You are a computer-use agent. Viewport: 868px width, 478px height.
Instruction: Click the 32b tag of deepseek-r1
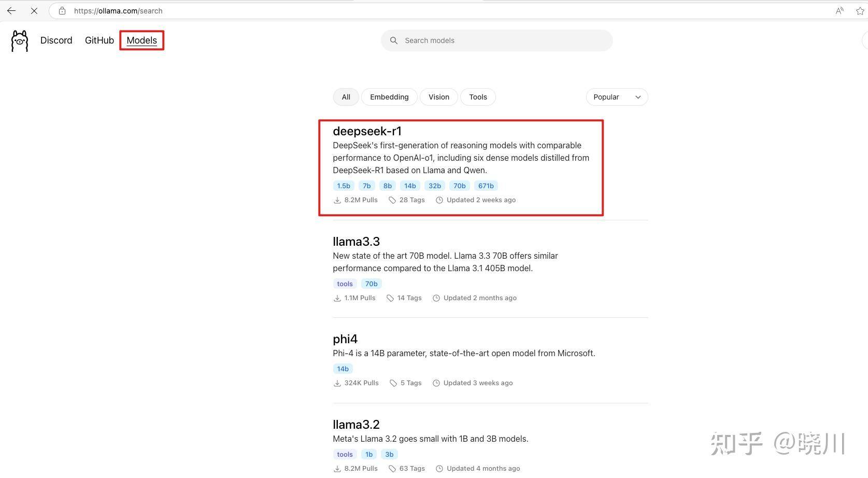coord(435,186)
